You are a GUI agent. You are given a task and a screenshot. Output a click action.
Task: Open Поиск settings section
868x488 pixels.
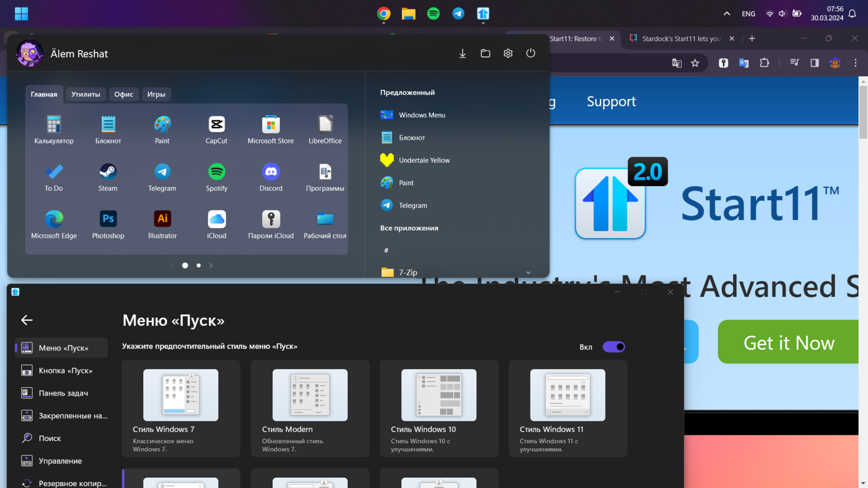(x=61, y=438)
